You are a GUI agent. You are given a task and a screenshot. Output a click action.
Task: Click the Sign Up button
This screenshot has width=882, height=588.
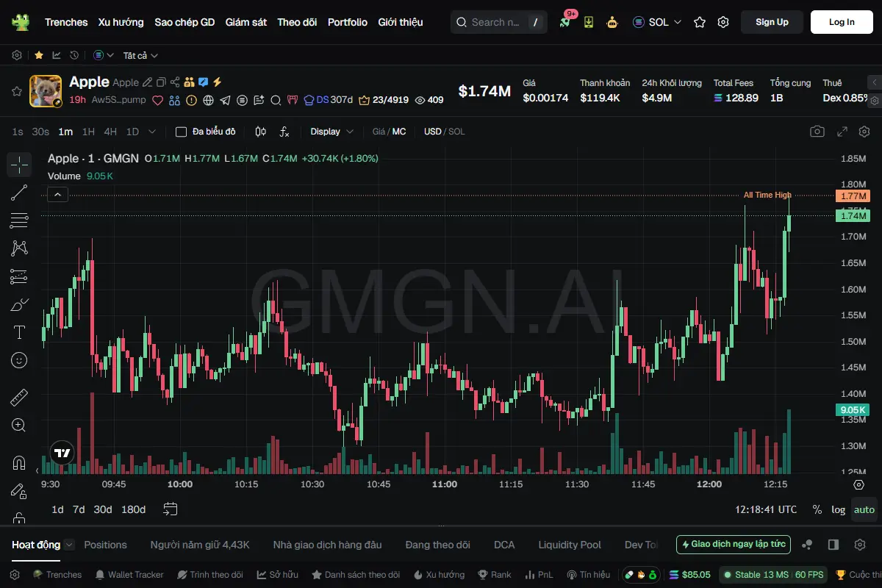pos(772,22)
